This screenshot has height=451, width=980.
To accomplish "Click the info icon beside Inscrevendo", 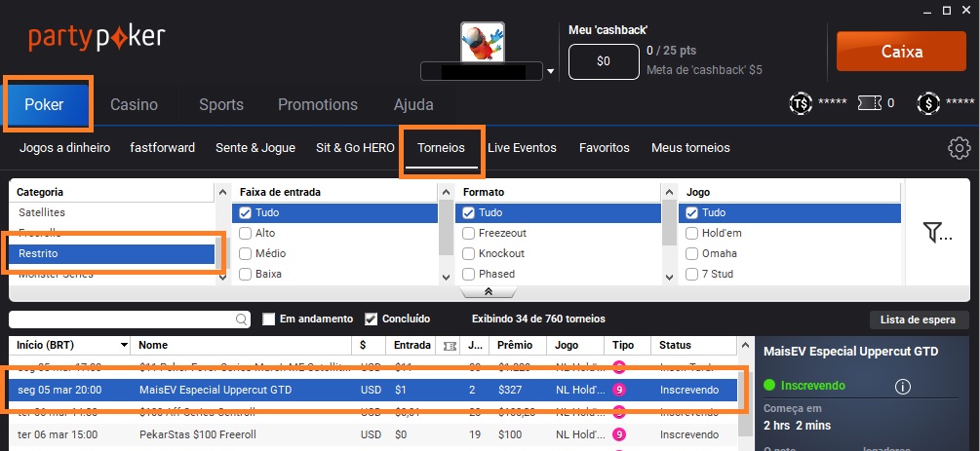I will pos(903,387).
